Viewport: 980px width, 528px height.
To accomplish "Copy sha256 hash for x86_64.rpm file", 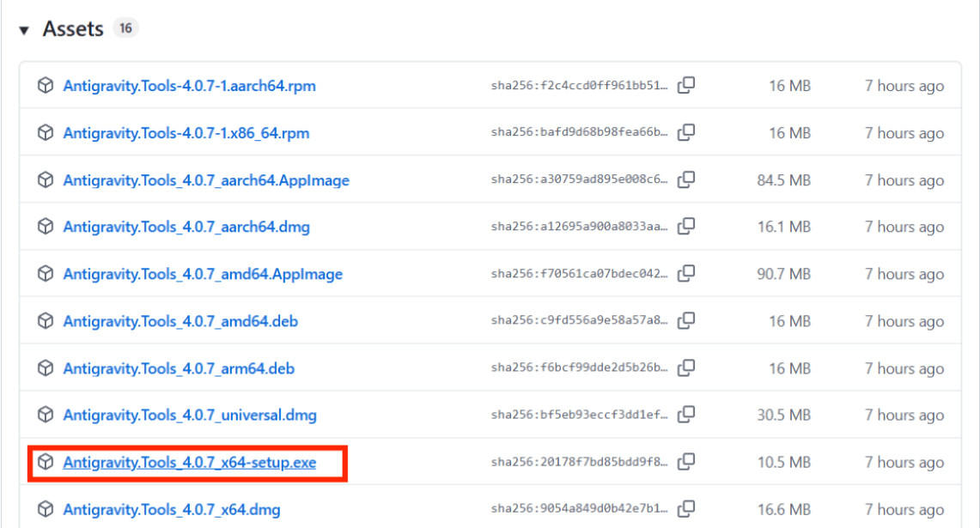I will click(686, 132).
